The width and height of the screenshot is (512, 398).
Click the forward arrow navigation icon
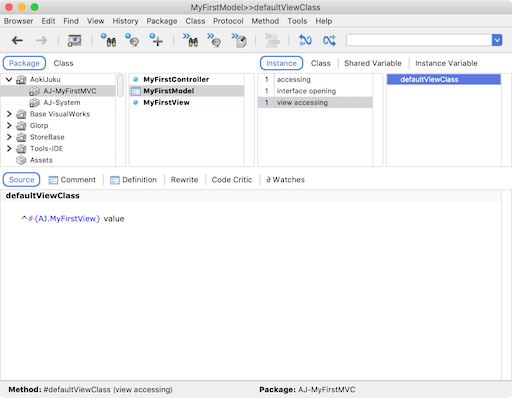[42, 41]
